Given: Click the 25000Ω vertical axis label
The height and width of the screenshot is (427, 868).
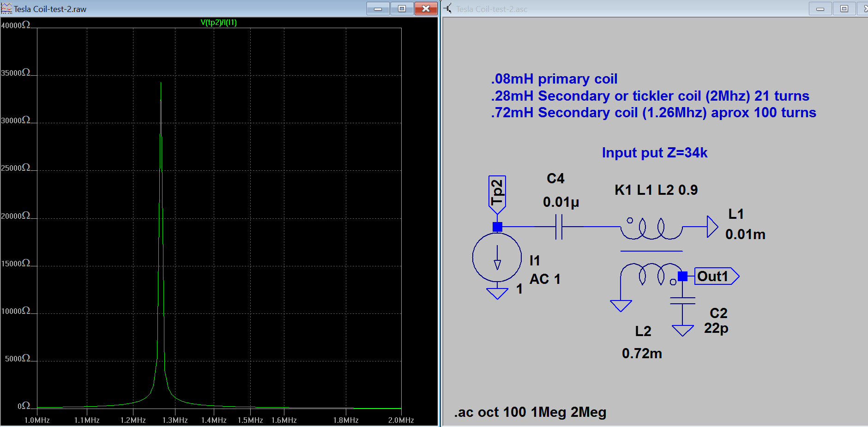Looking at the screenshot, I should [x=16, y=168].
